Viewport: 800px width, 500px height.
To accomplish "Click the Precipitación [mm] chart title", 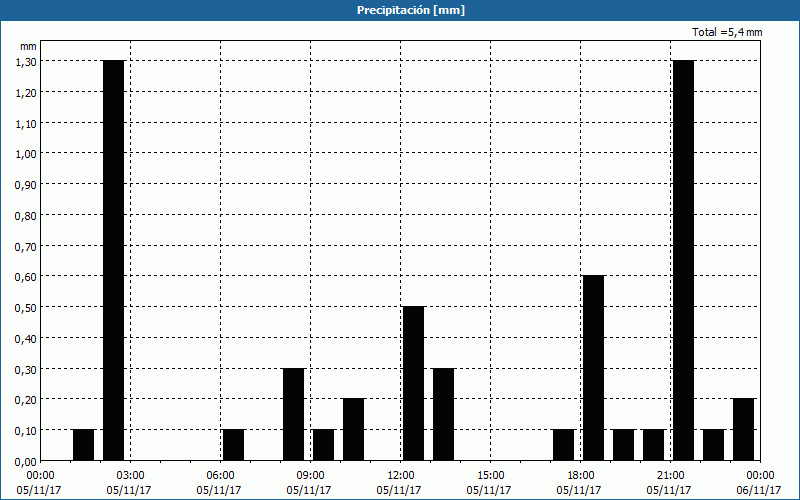I will (411, 10).
